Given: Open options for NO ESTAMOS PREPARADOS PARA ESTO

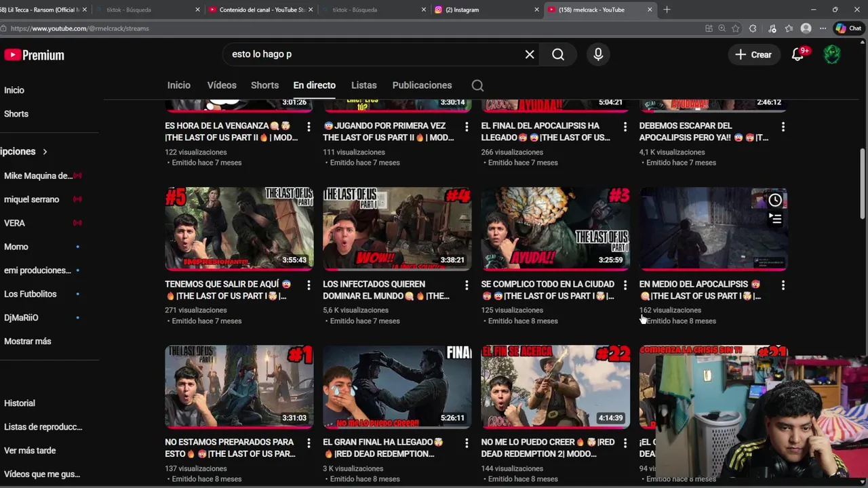Looking at the screenshot, I should (309, 443).
